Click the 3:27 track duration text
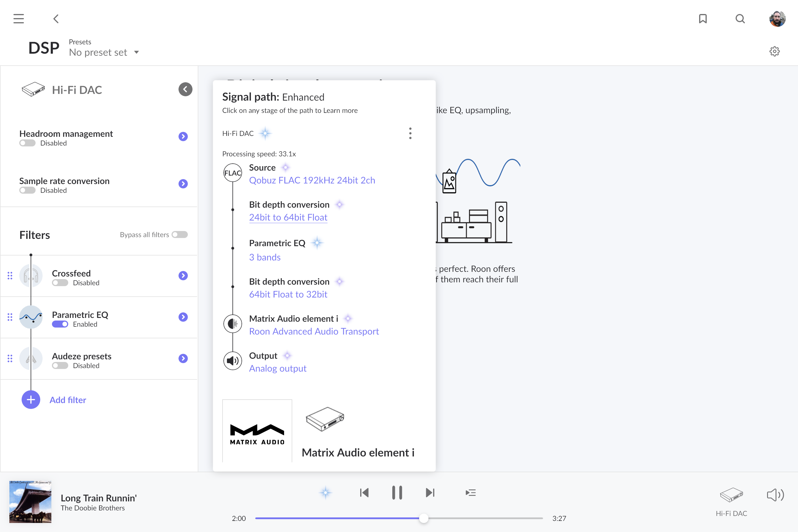 (559, 518)
